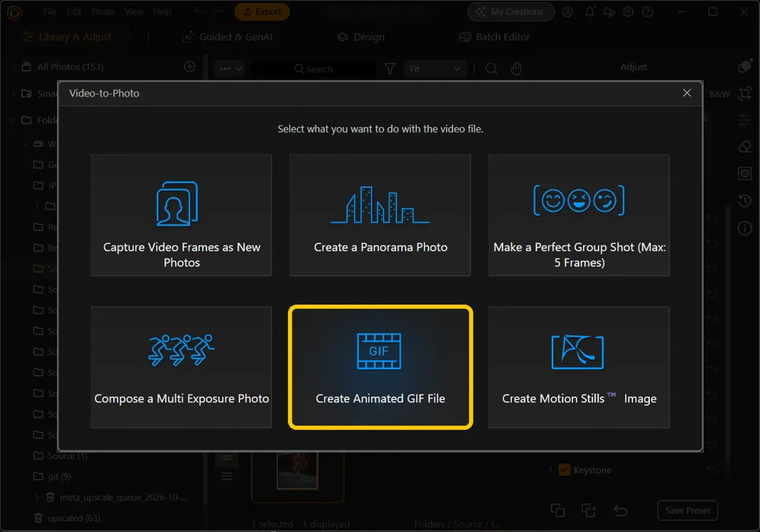The width and height of the screenshot is (760, 532).
Task: Open the preferences gear icon
Action: [629, 11]
